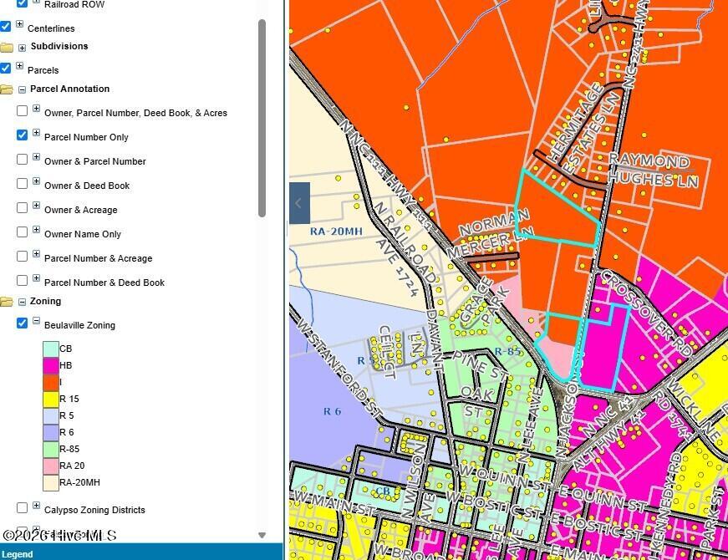Check the Parcel Number & Acreage checkbox
The height and width of the screenshot is (560, 728).
point(22,256)
